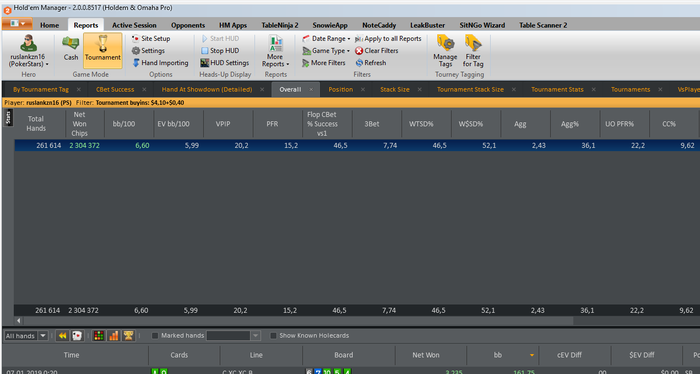
Task: Close the Overall report tab
Action: [x=311, y=90]
